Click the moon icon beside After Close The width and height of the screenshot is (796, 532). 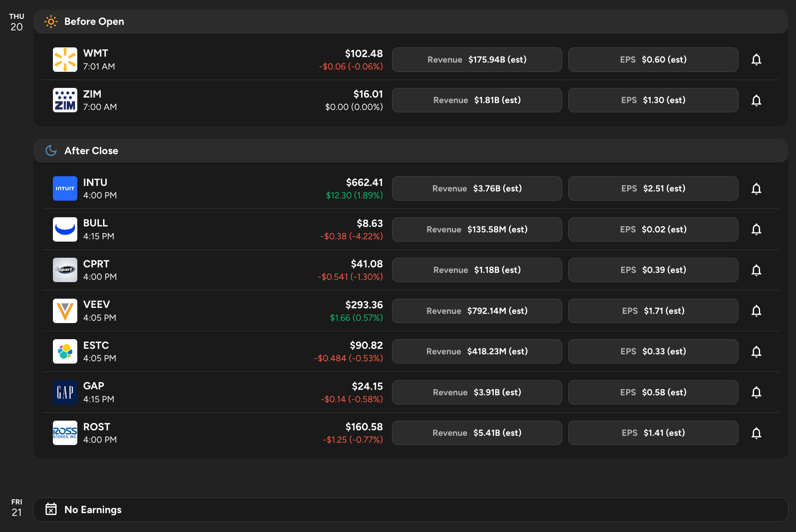(51, 150)
